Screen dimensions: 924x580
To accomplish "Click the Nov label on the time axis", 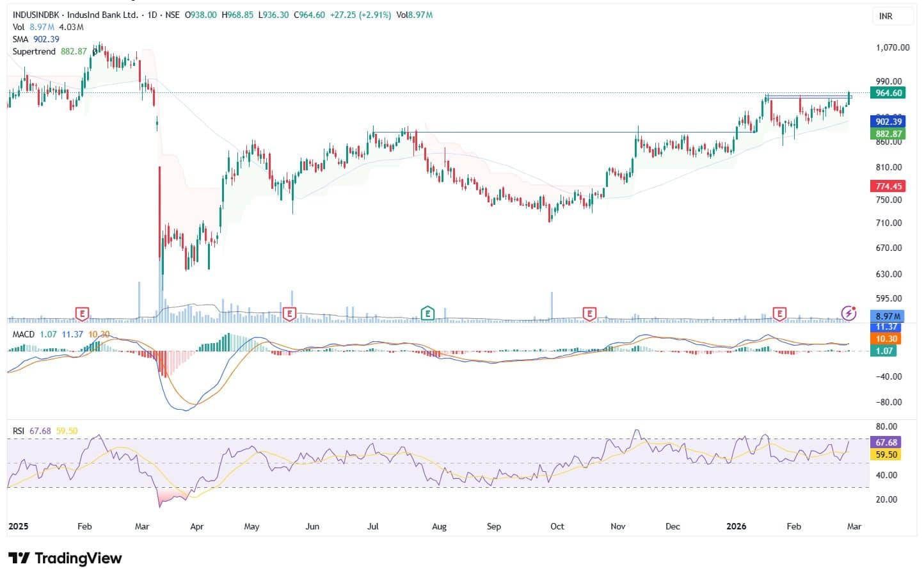I will pos(617,526).
